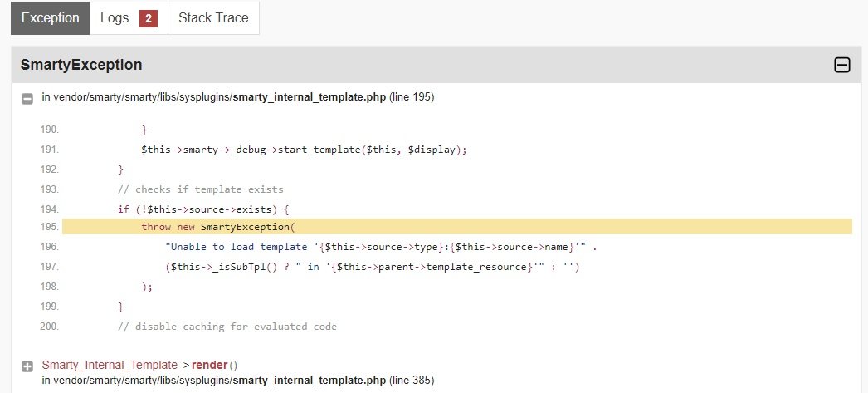Open the Stack Trace tab

pyautogui.click(x=213, y=18)
